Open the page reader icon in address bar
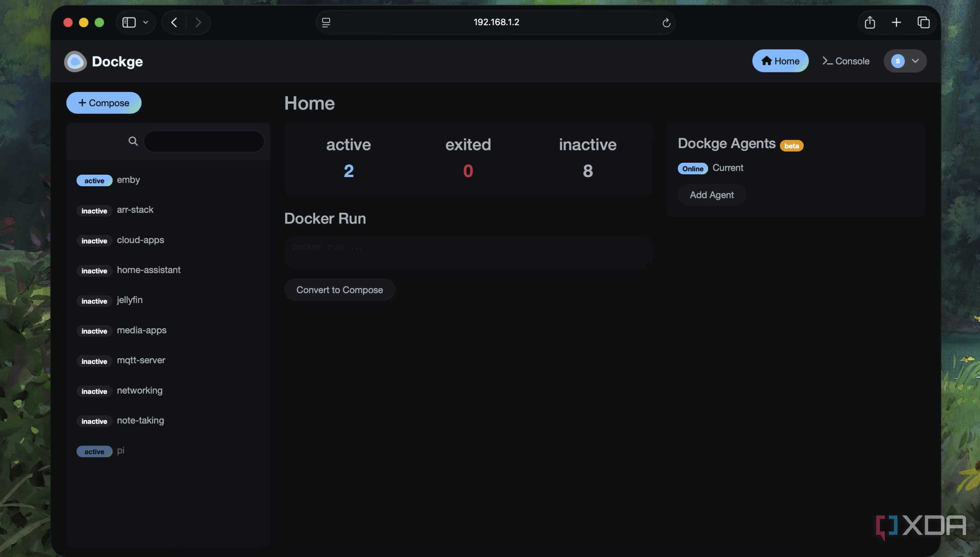The height and width of the screenshot is (557, 980). point(326,22)
